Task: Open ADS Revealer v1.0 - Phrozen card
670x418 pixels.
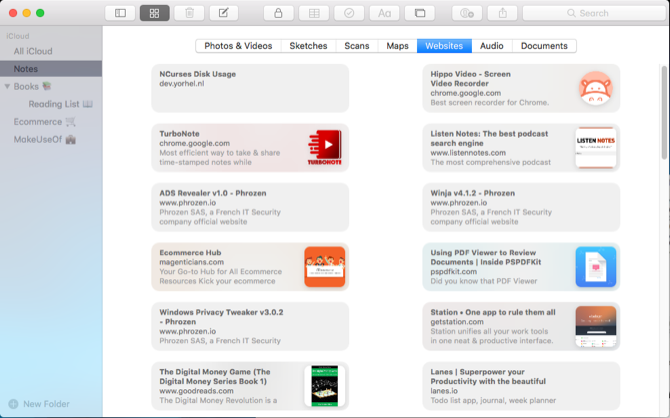Action: click(250, 207)
